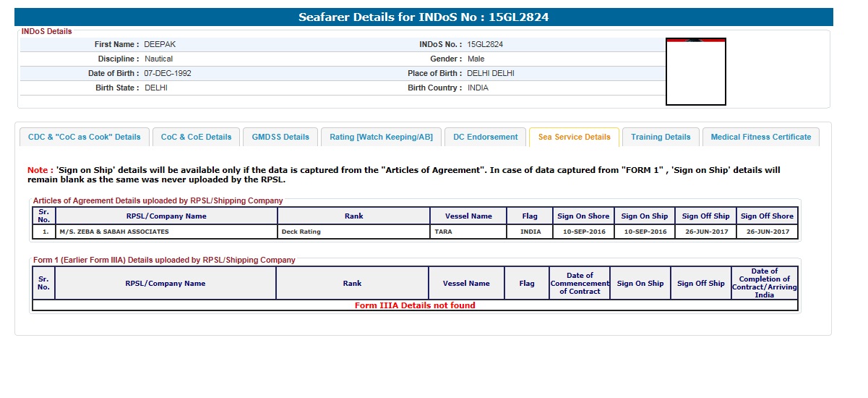
Task: Switch to the Training Details tab
Action: tap(661, 137)
